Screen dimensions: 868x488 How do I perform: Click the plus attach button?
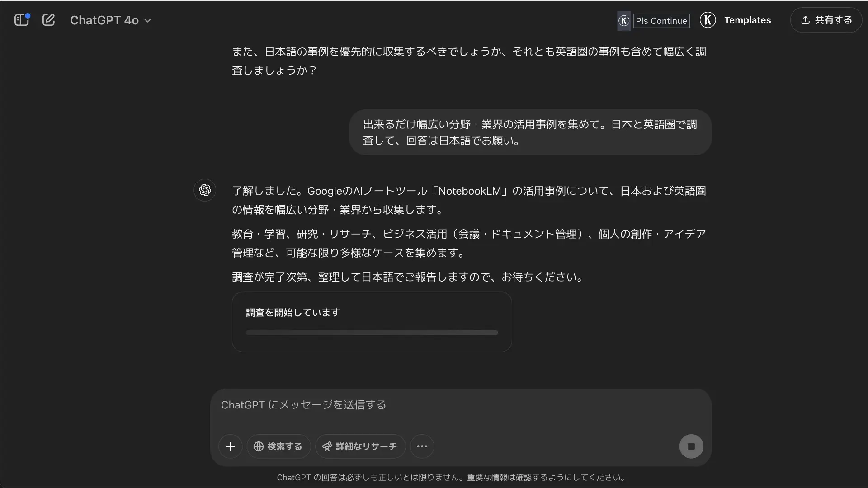[x=231, y=446]
